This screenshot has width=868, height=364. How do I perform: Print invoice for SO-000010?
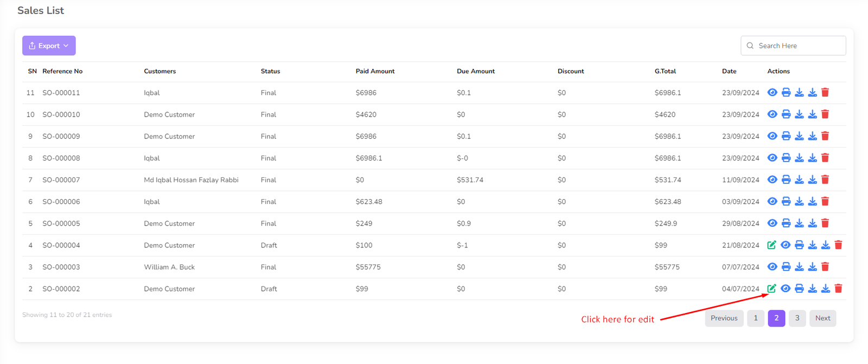(x=786, y=114)
